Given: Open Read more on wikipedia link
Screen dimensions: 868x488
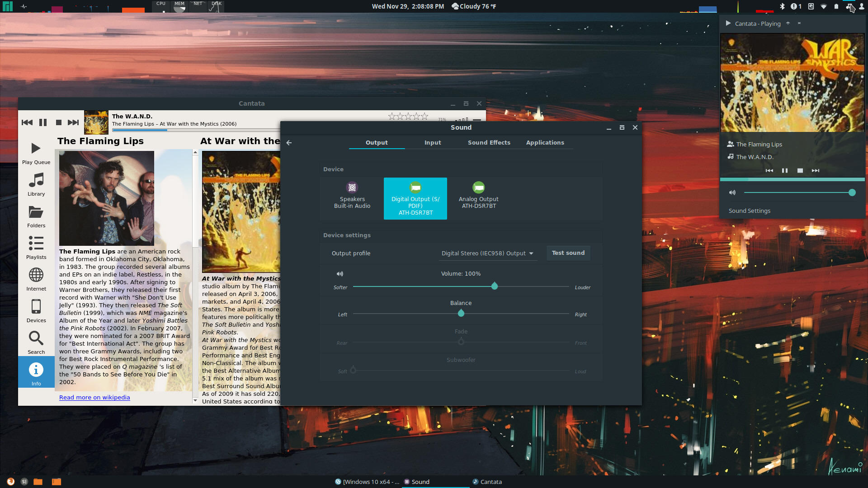Looking at the screenshot, I should tap(94, 398).
